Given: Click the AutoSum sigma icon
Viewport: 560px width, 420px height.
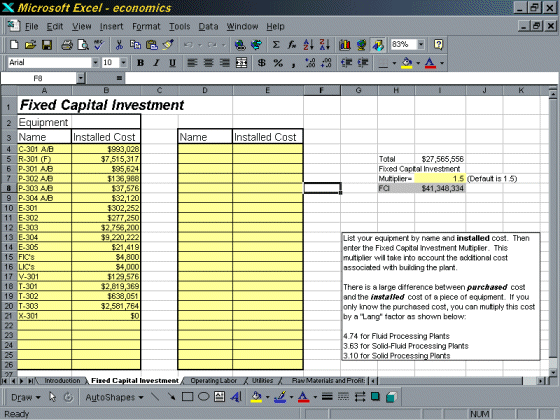Looking at the screenshot, I should 276,45.
